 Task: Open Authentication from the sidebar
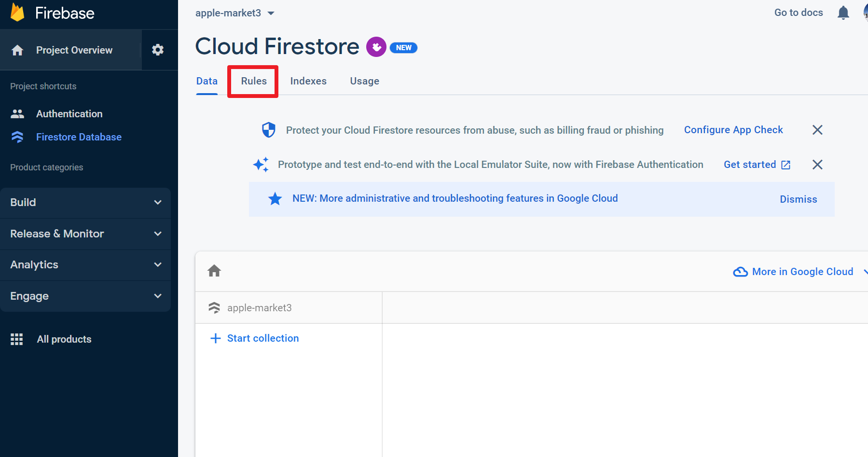point(69,114)
